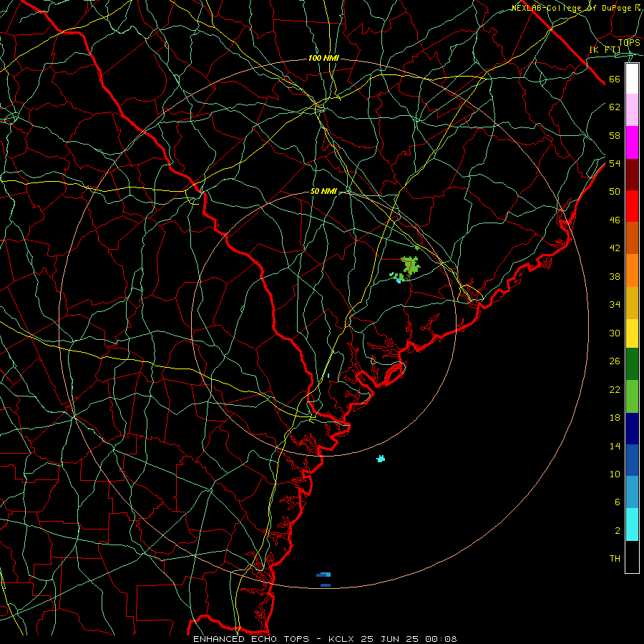
Task: Click the medium blue swatch between 10 and 14
Action: point(632,460)
